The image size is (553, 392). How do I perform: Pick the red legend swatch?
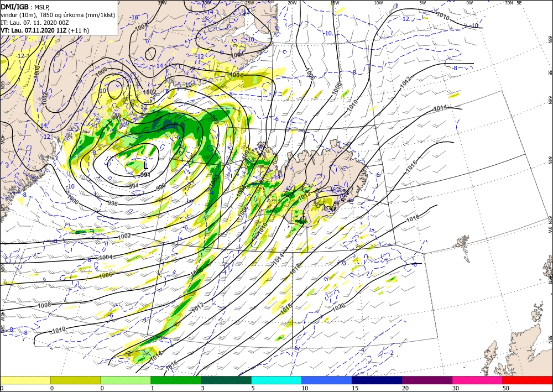tap(528, 380)
